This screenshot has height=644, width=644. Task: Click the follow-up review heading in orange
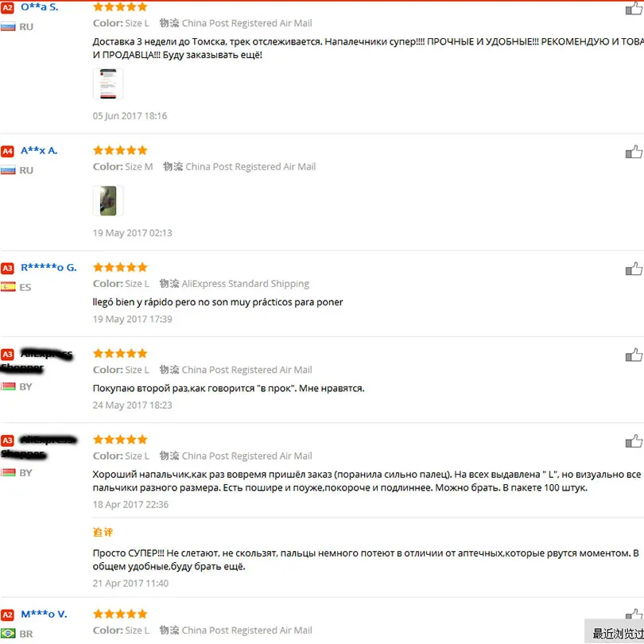[x=103, y=532]
